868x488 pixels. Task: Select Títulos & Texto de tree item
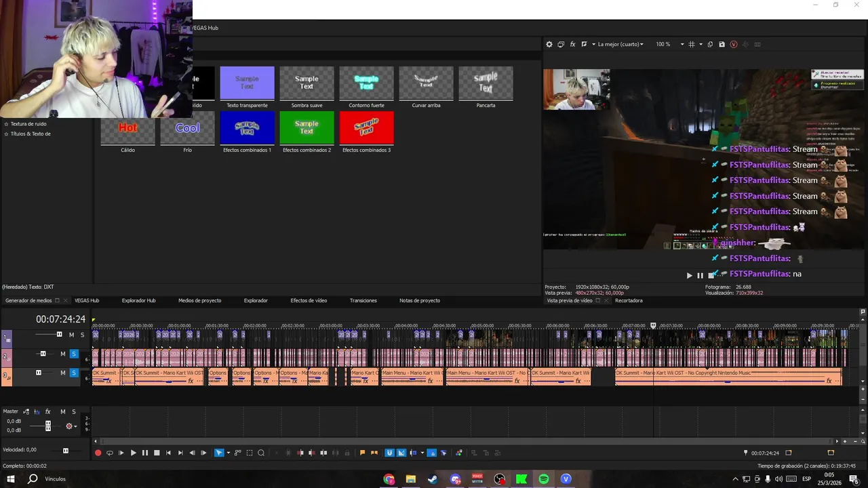point(31,134)
